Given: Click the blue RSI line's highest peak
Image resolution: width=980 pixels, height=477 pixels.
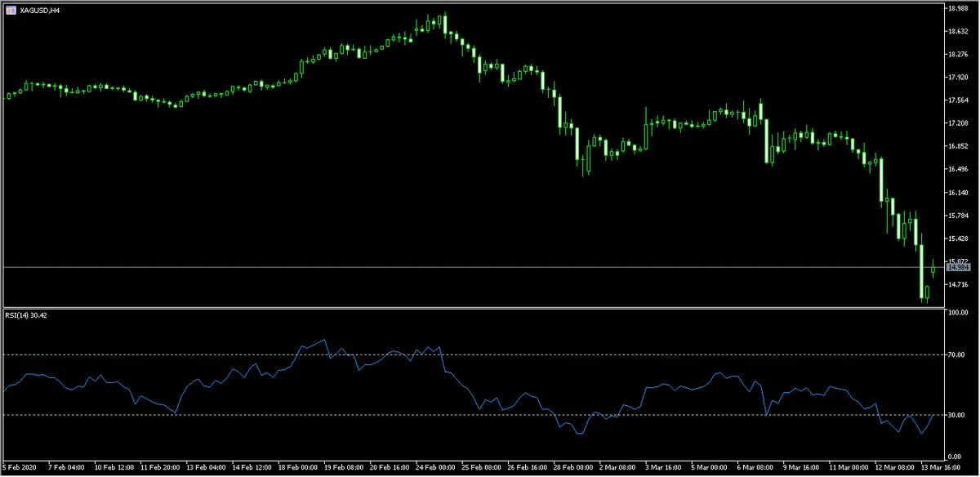Looking at the screenshot, I should tap(325, 340).
